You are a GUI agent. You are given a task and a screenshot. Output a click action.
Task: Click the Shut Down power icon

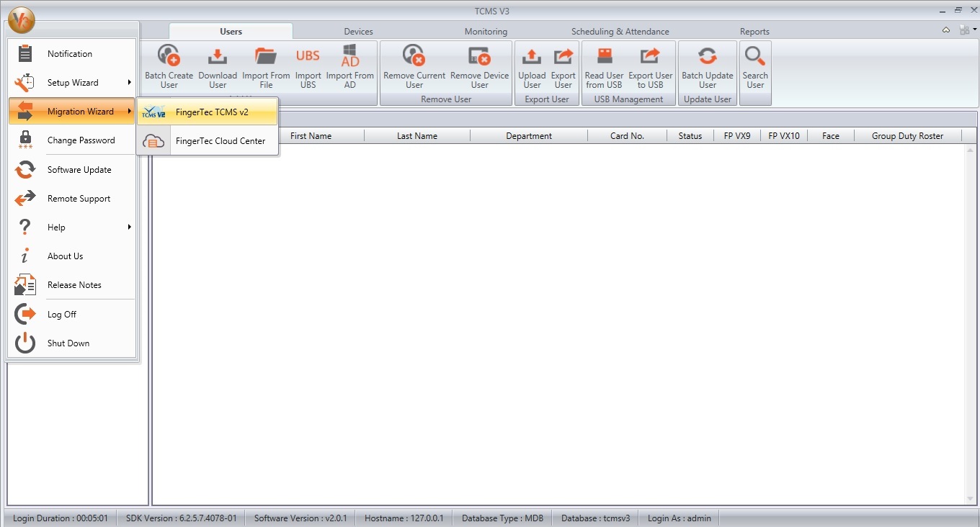pyautogui.click(x=25, y=343)
